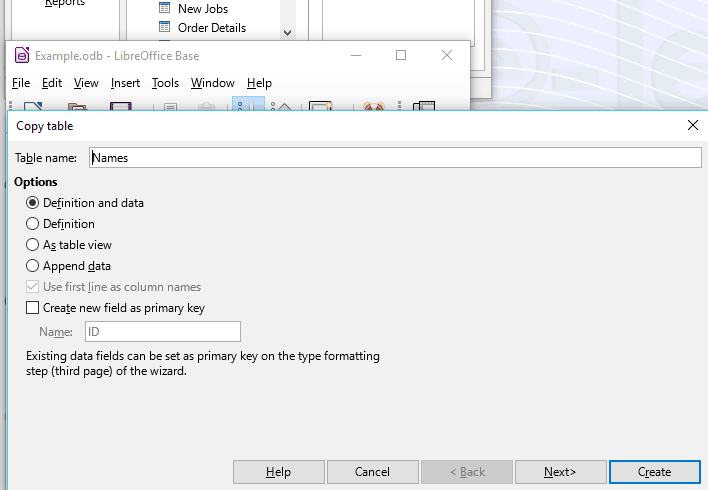Screen dimensions: 708x490
Task: Minimize the Example.odb Base window
Action: (356, 55)
